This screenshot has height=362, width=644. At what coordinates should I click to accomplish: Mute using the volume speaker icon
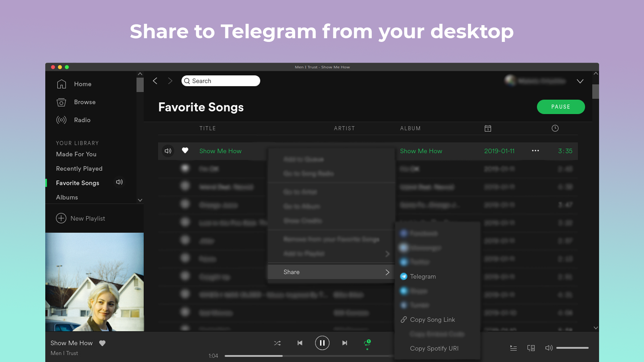pyautogui.click(x=549, y=348)
